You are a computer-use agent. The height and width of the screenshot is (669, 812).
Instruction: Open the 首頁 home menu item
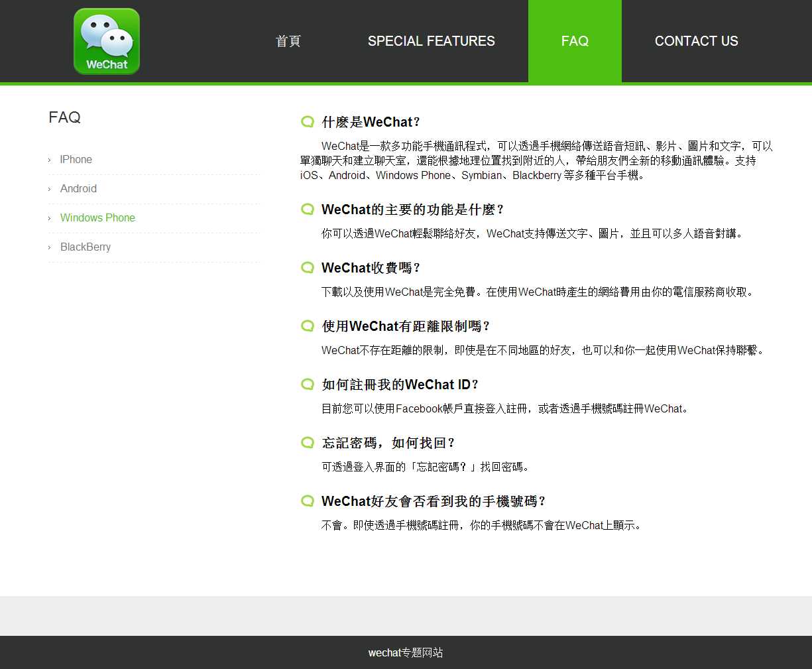pyautogui.click(x=288, y=41)
